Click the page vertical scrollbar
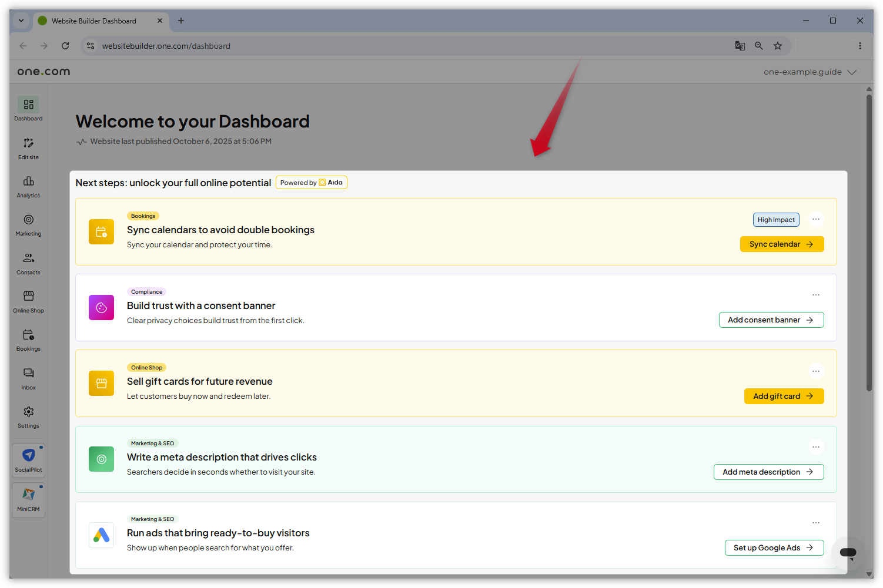Screen dimensions: 883x588 pyautogui.click(x=869, y=242)
